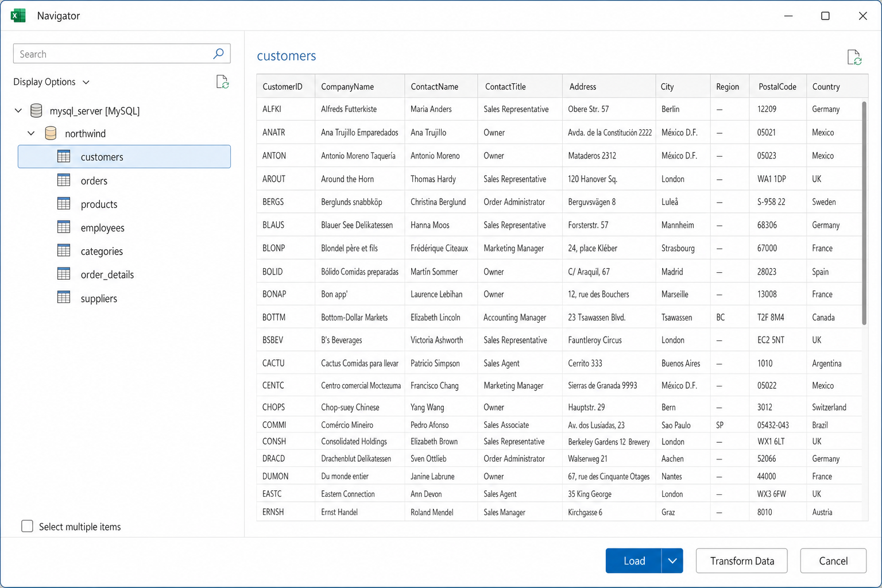Click the suppliers table icon
This screenshot has width=882, height=588.
[64, 297]
